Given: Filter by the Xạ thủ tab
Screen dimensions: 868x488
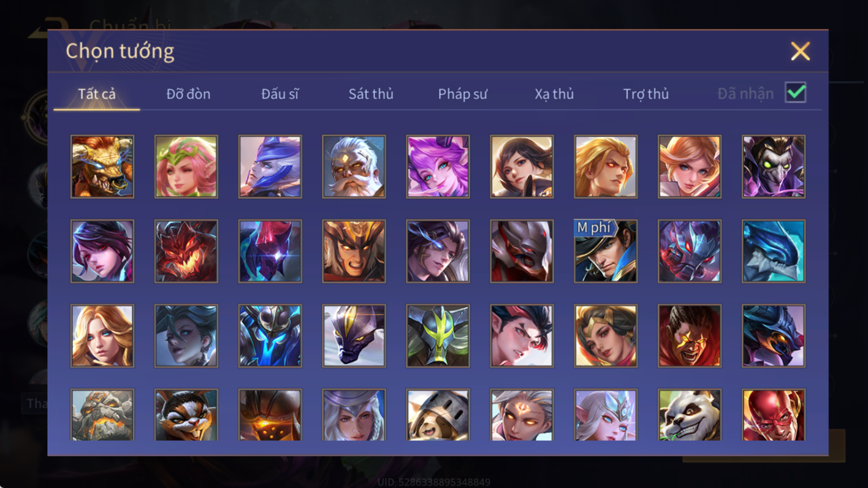Looking at the screenshot, I should tap(554, 94).
